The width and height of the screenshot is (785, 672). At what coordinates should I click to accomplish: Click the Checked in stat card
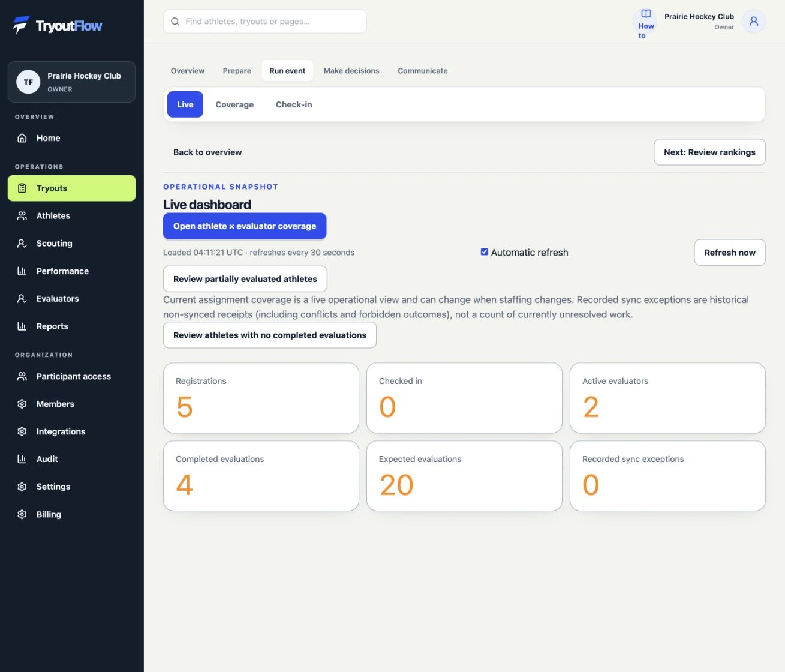tap(464, 398)
